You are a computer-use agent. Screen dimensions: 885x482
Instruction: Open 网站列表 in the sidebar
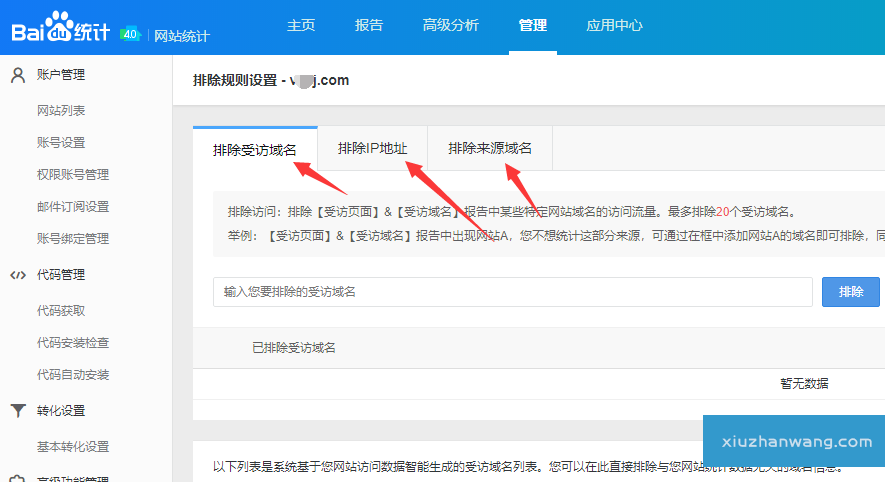(61, 111)
